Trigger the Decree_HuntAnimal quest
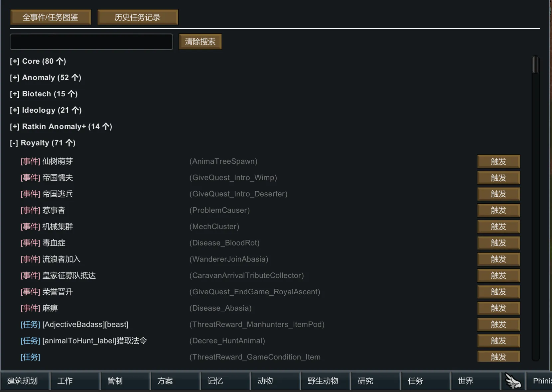The image size is (552, 392). 498,341
